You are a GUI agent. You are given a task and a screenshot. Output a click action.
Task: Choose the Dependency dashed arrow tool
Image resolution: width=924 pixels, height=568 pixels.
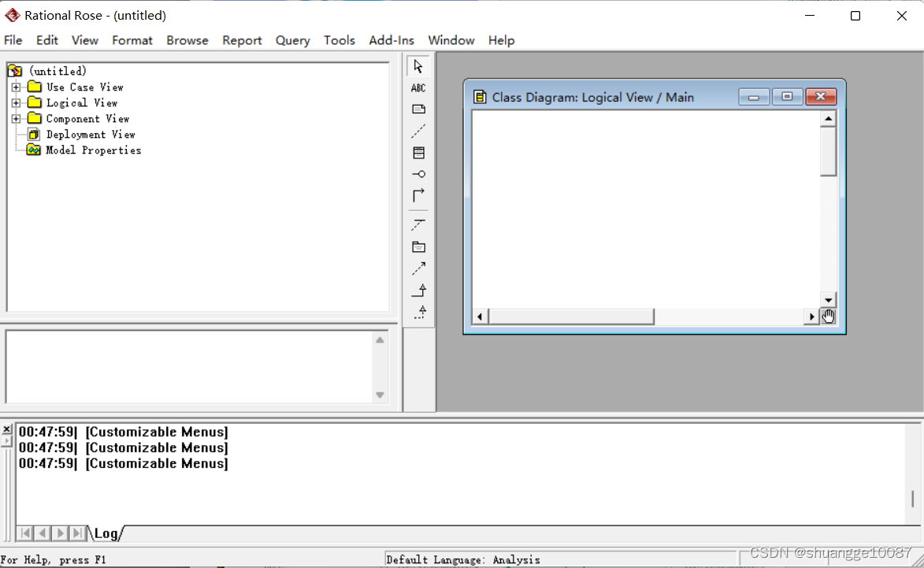[418, 269]
